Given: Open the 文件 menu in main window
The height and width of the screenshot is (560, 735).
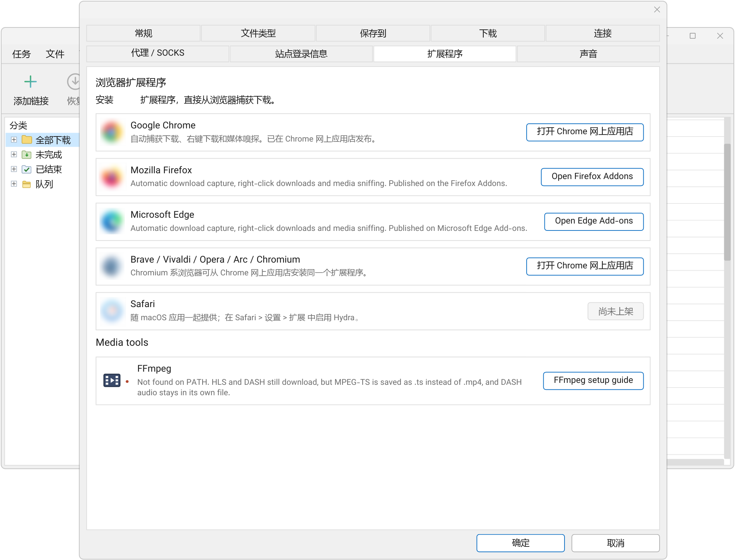Looking at the screenshot, I should pos(55,54).
